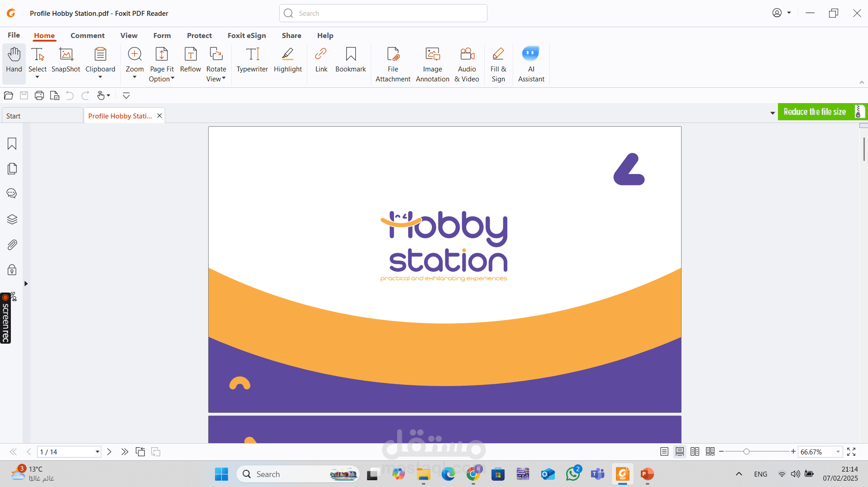The width and height of the screenshot is (868, 487).
Task: Click the Open file icon in quick access
Action: coord(9,95)
